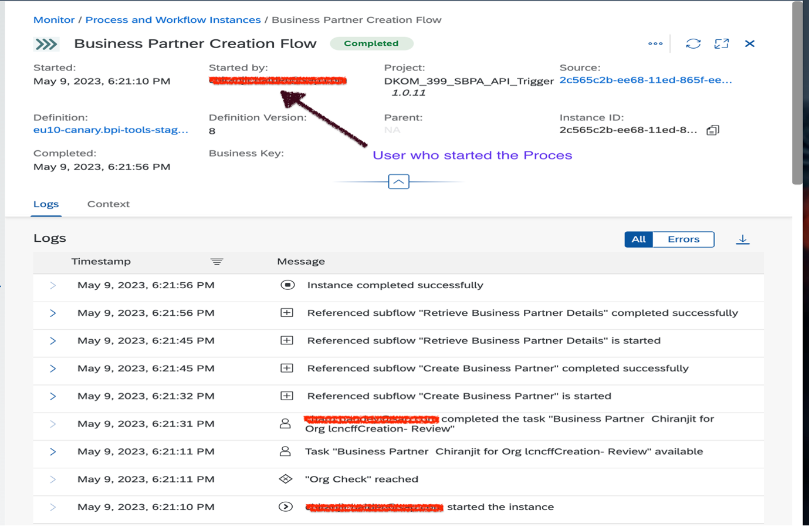This screenshot has width=812, height=527.
Task: Collapse the header panel with the chevron
Action: point(398,181)
